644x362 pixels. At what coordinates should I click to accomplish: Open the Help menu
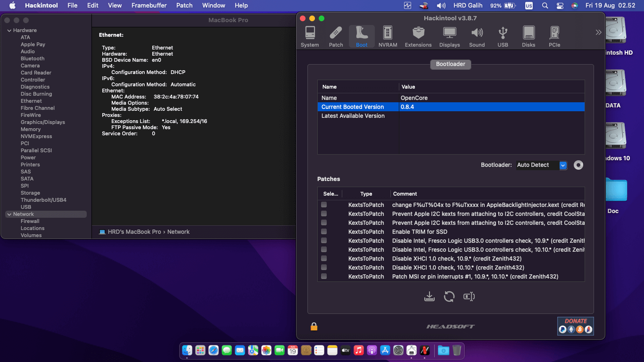241,6
